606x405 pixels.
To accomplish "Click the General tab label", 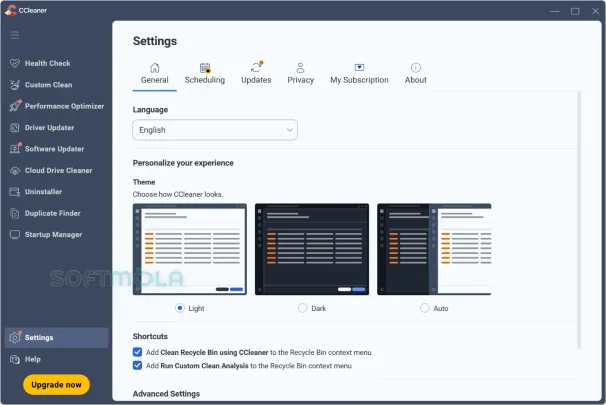I will coord(155,80).
